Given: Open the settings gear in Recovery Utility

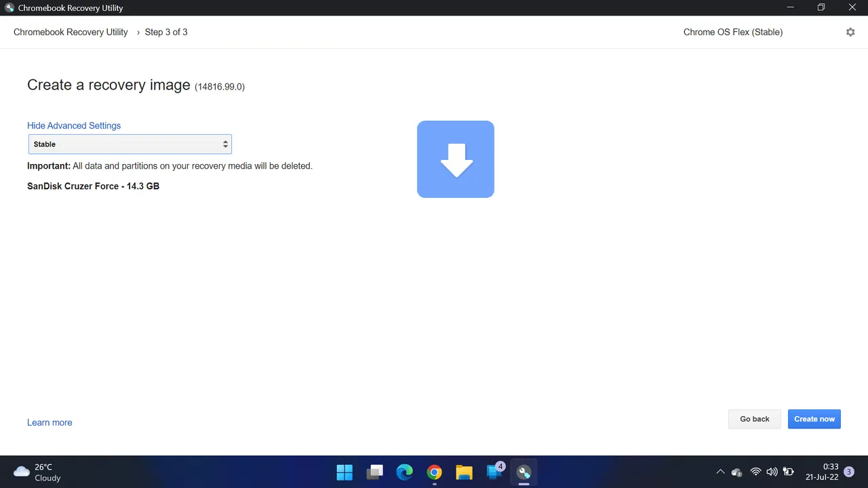Looking at the screenshot, I should 850,32.
